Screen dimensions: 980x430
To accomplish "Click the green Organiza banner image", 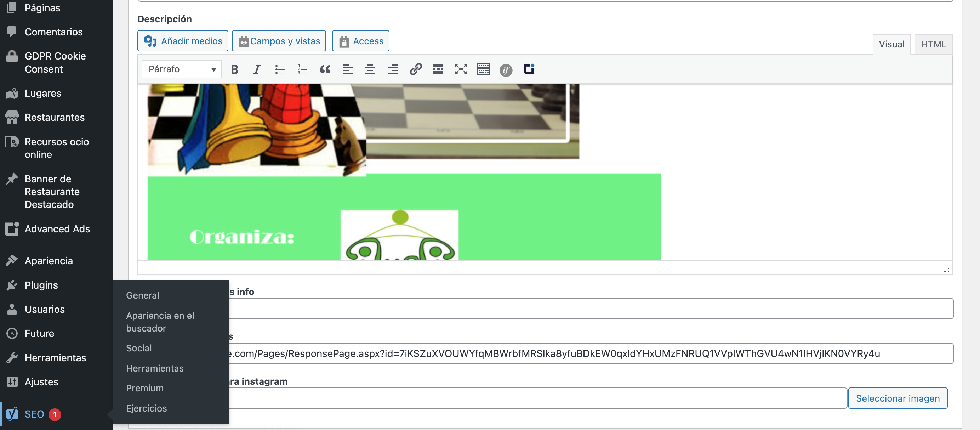I will [x=404, y=217].
